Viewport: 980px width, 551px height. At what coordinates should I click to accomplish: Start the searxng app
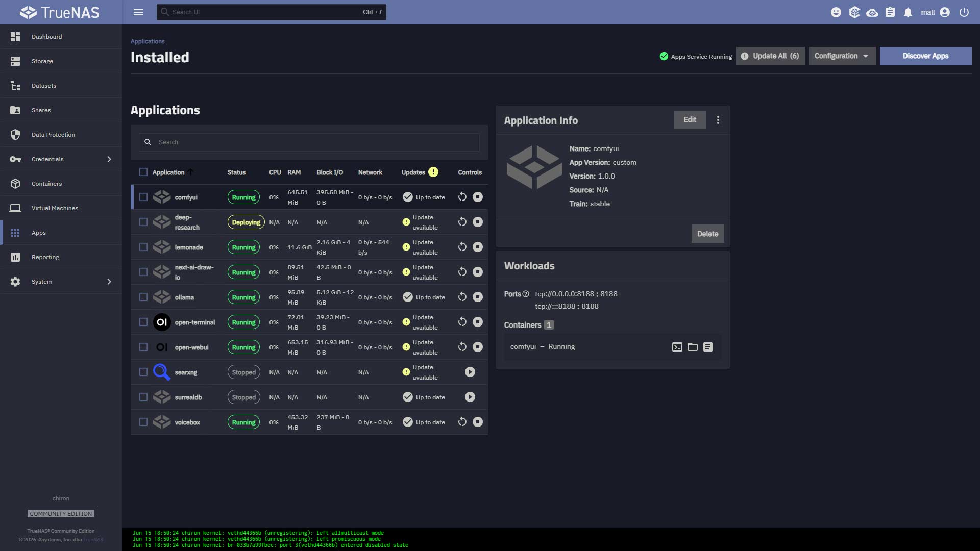[x=470, y=372]
